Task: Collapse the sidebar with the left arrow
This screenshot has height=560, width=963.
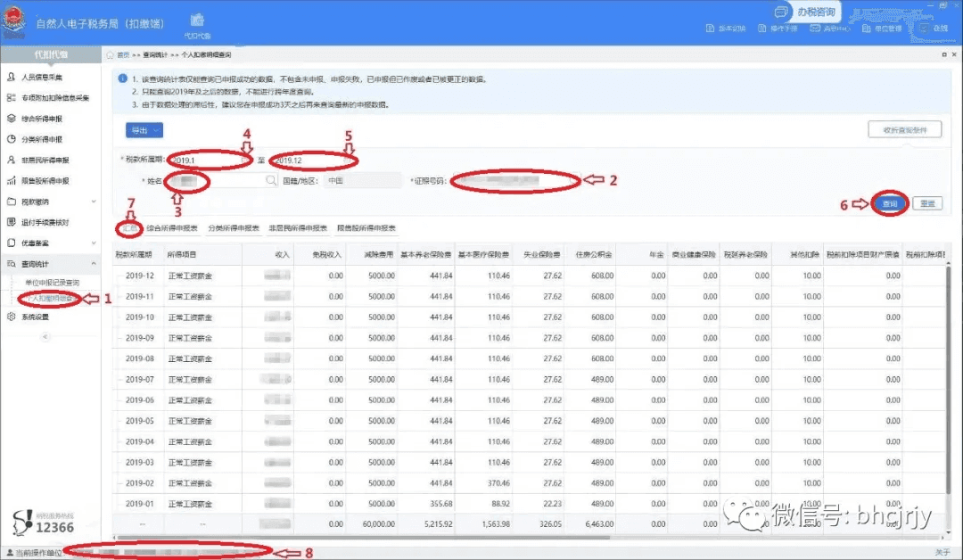Action: 45,336
